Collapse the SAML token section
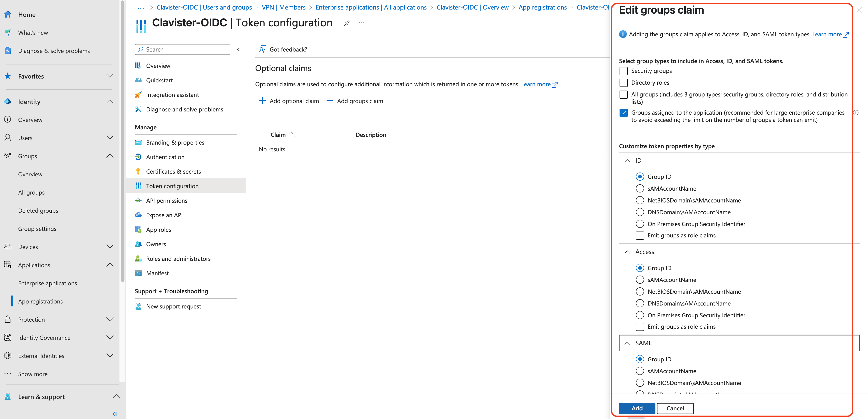The width and height of the screenshot is (868, 419). coord(627,343)
